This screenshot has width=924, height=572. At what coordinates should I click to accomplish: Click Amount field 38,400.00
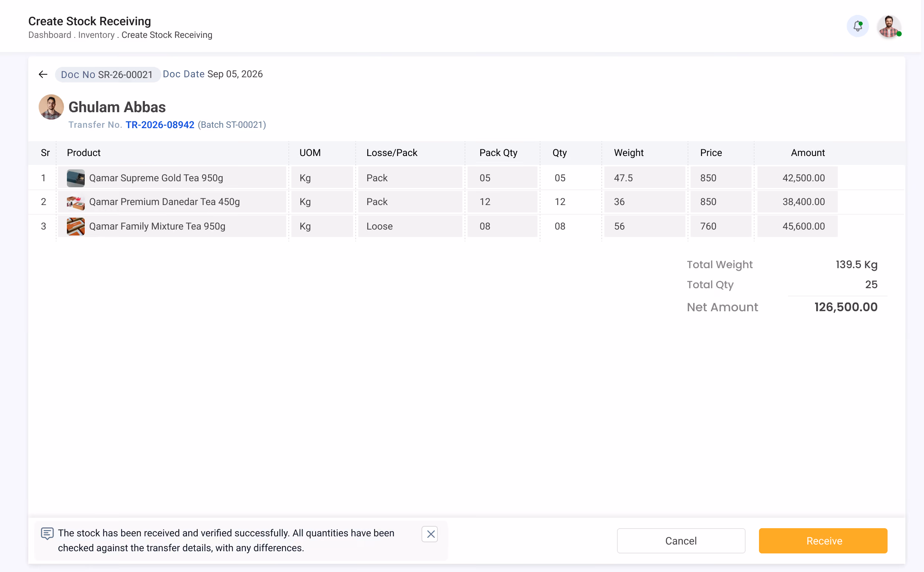pyautogui.click(x=797, y=202)
